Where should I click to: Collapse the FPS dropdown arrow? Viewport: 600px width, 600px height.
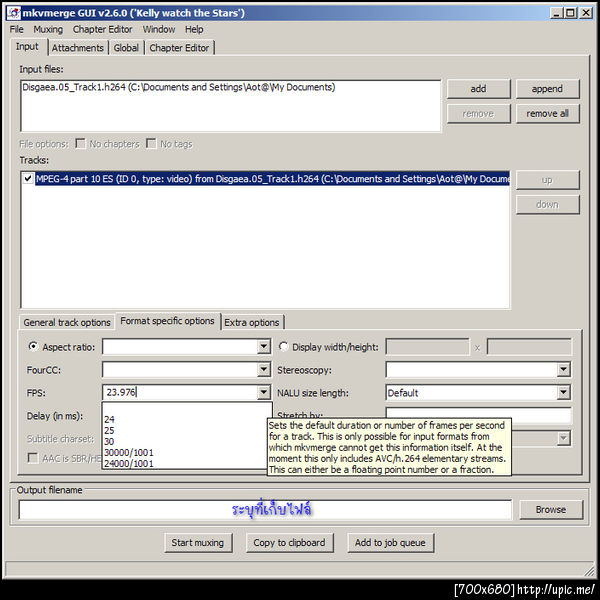click(x=264, y=393)
